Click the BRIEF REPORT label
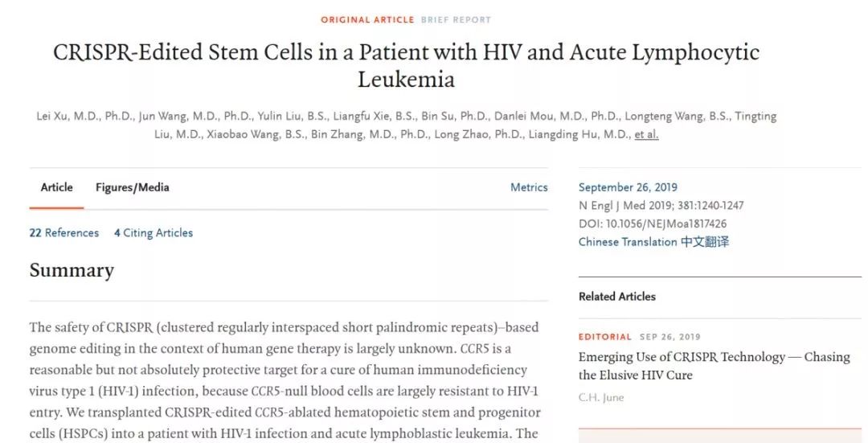Viewport: 868px width, 443px height. [456, 19]
